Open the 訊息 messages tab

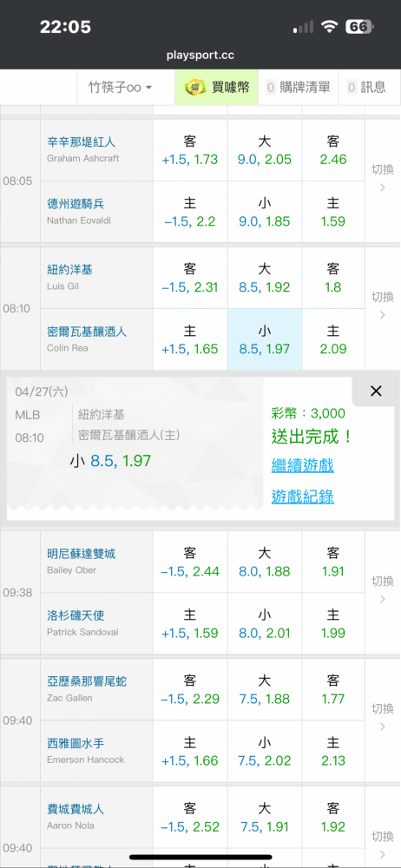pos(366,88)
